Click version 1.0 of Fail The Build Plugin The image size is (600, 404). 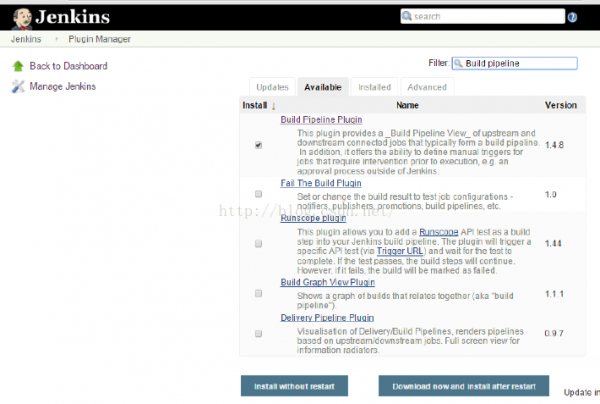[x=551, y=194]
